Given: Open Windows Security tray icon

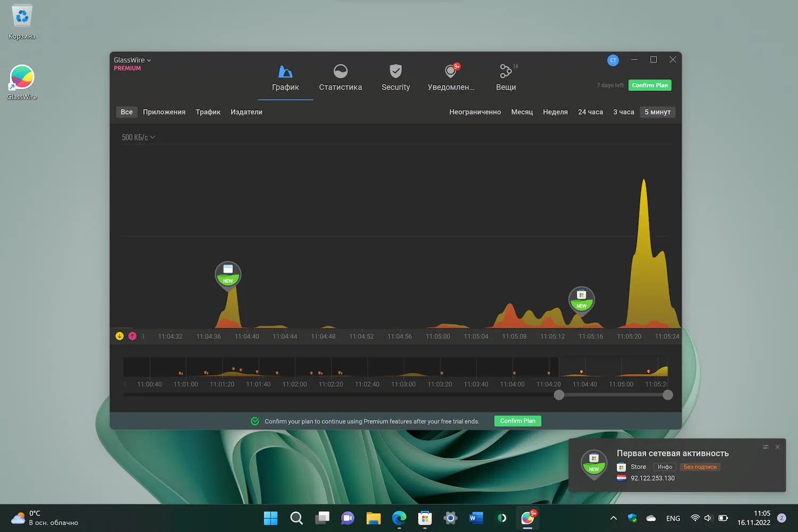Looking at the screenshot, I should tap(633, 518).
